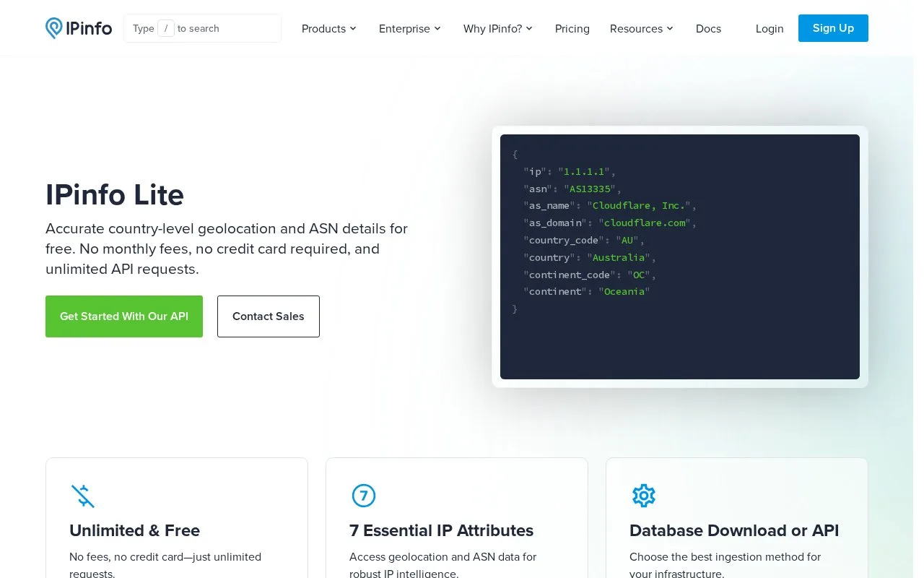Click the IPinfo logo
This screenshot has width=924, height=578.
point(79,28)
